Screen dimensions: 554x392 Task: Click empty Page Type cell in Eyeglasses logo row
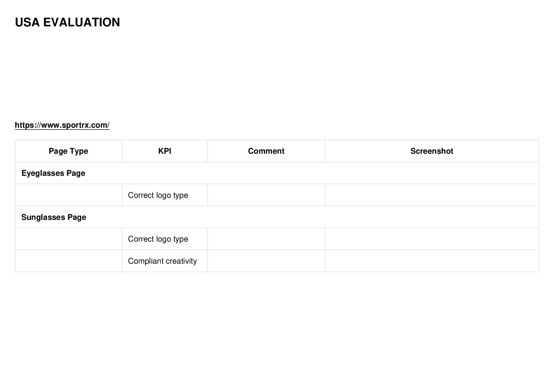(68, 195)
